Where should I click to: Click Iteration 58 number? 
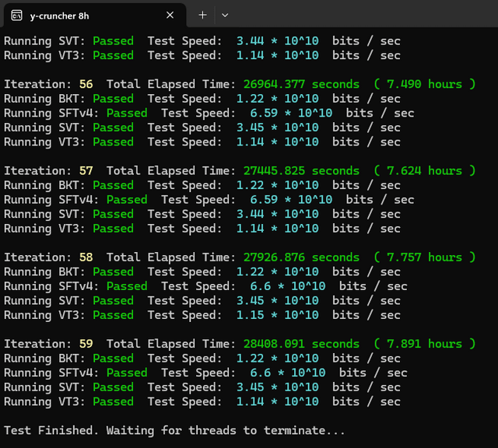coord(86,257)
